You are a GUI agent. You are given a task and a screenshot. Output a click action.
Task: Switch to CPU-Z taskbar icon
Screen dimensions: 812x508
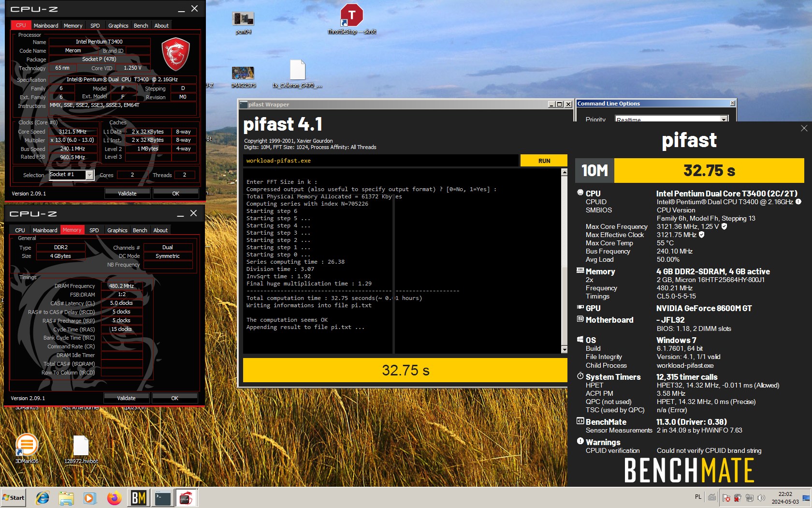tap(186, 497)
